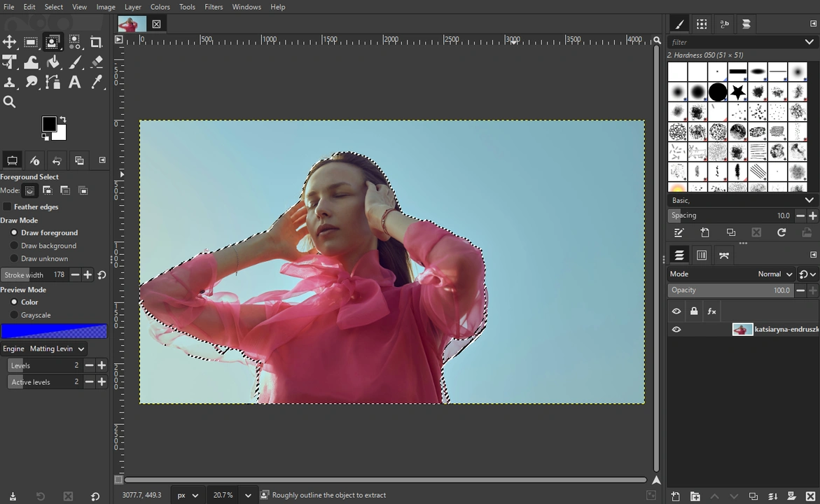The height and width of the screenshot is (504, 820).
Task: Set selection mode to Subtract
Action: coord(65,191)
